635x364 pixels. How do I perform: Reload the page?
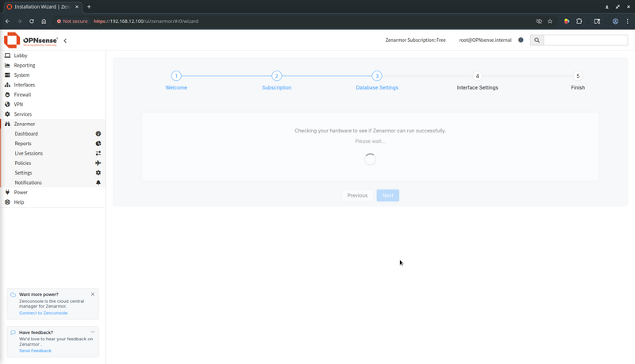point(32,21)
